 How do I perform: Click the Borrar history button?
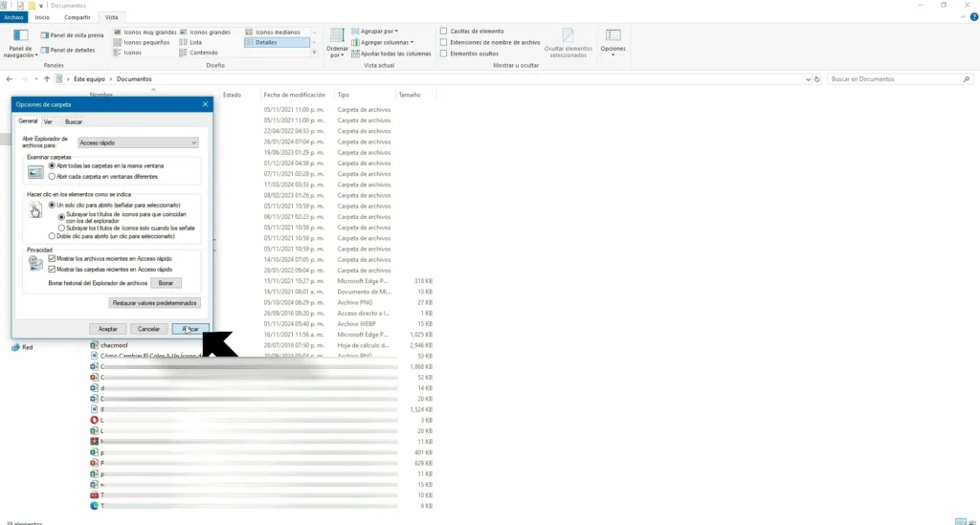166,283
